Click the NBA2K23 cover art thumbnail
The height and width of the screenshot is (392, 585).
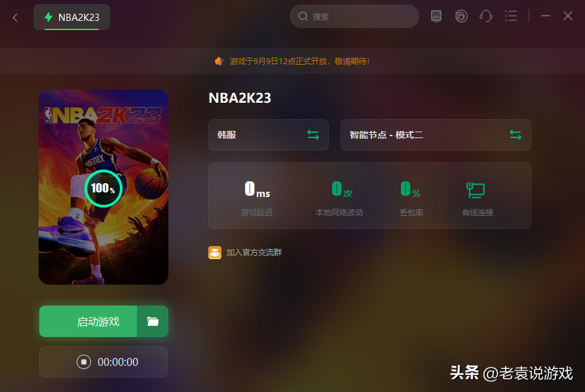click(104, 187)
